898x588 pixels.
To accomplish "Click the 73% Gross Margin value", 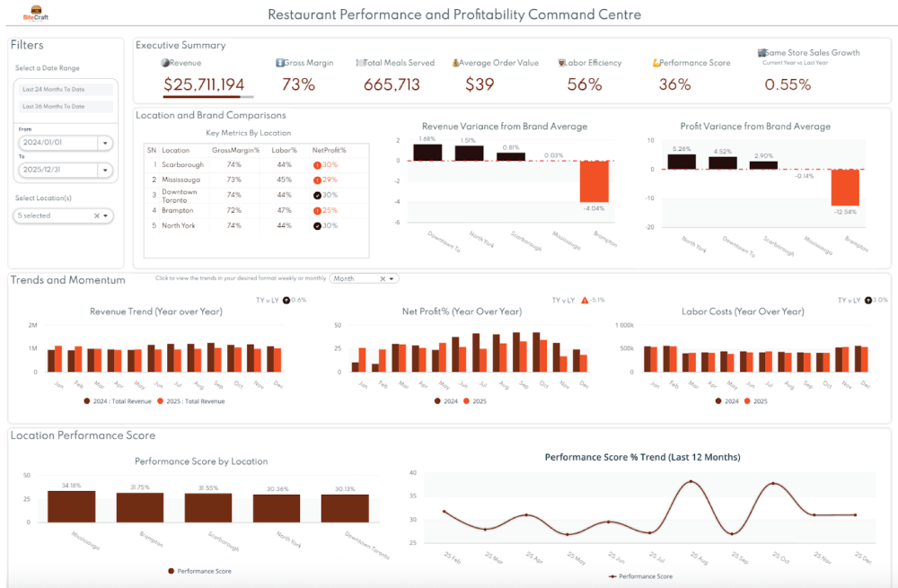I will coord(298,84).
